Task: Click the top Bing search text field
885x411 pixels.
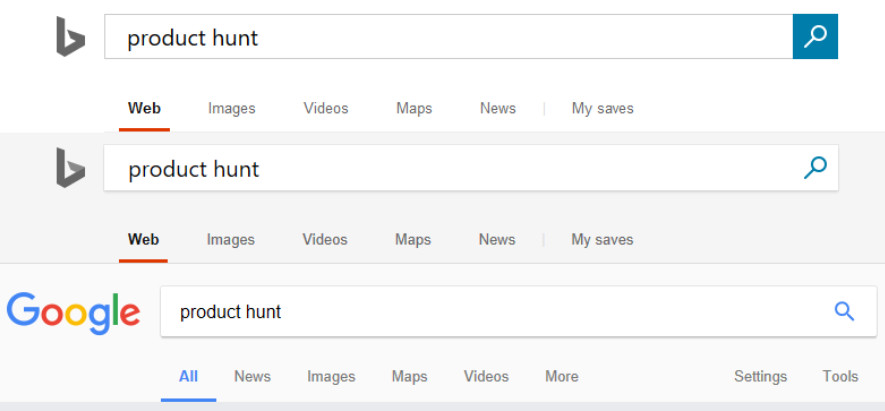Action: [450, 38]
